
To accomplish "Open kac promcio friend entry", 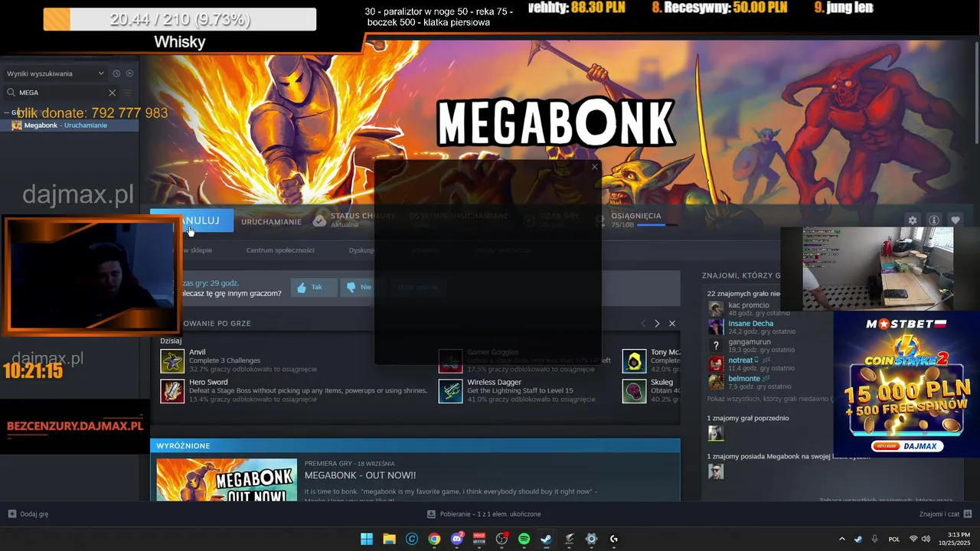I will coord(749,308).
